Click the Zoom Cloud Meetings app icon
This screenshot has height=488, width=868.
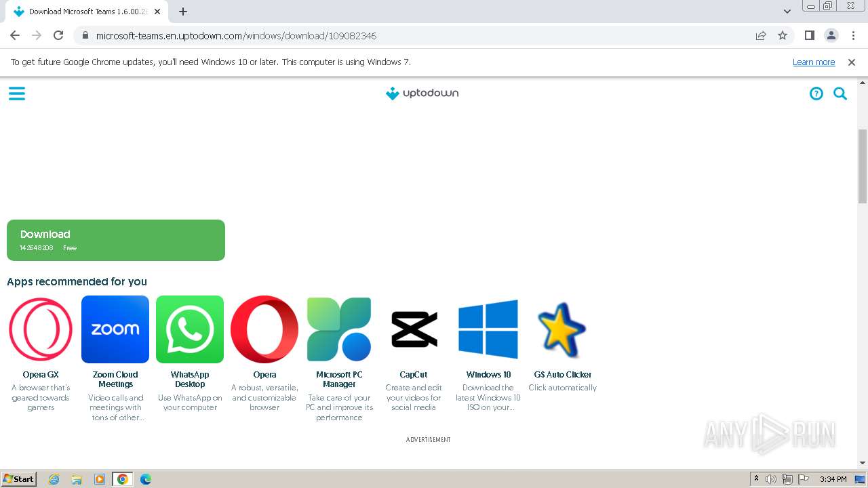point(115,329)
